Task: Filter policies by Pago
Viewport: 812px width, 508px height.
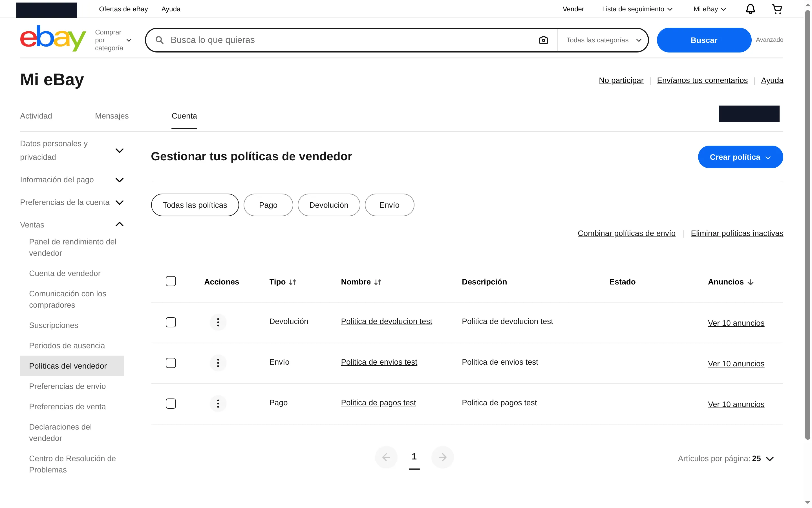Action: click(268, 205)
